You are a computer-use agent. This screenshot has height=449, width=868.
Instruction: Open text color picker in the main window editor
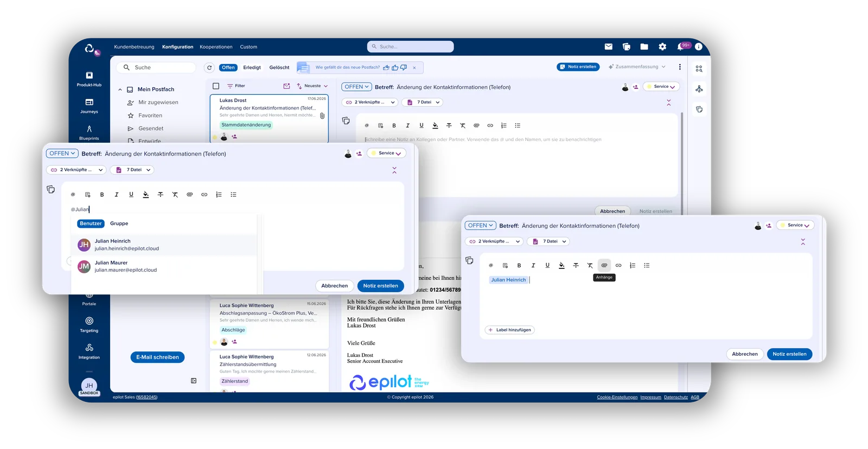point(435,125)
